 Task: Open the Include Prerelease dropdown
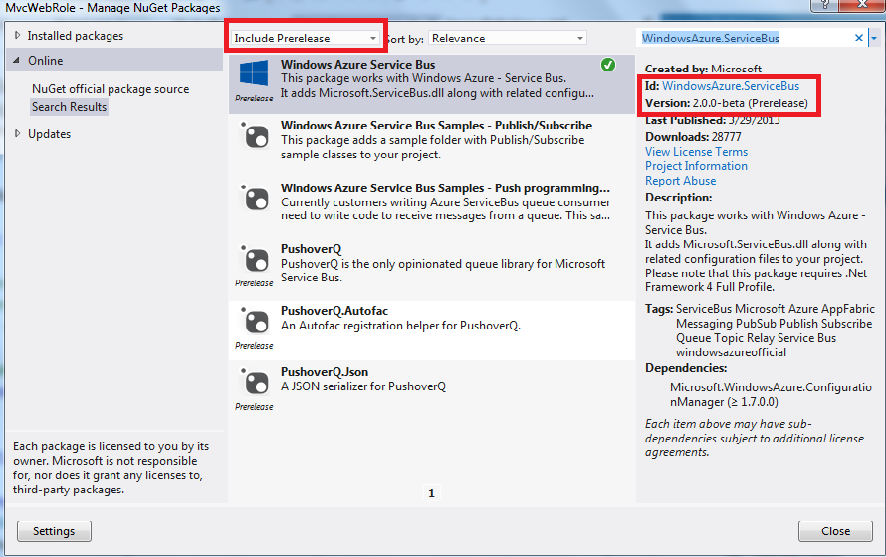click(x=305, y=38)
